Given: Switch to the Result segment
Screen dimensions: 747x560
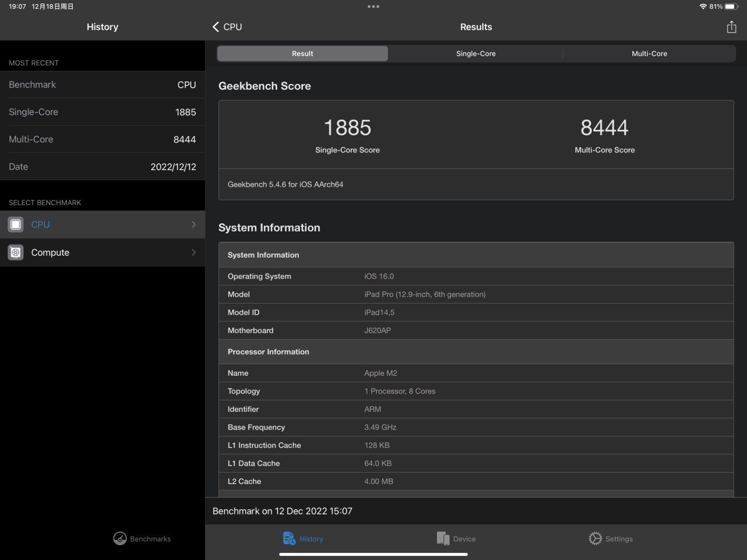Looking at the screenshot, I should (302, 54).
